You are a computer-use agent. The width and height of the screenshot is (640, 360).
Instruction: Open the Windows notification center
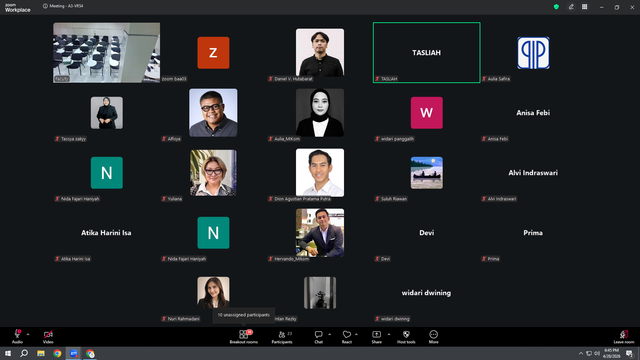click(x=629, y=353)
